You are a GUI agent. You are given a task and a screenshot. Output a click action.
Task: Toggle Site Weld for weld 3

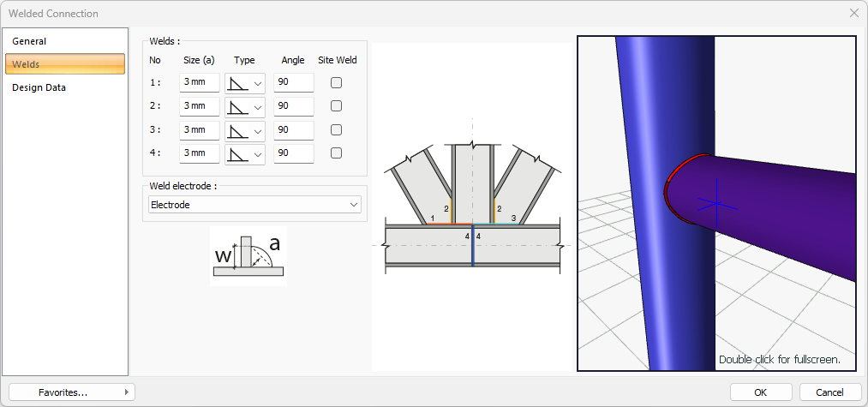coord(337,130)
